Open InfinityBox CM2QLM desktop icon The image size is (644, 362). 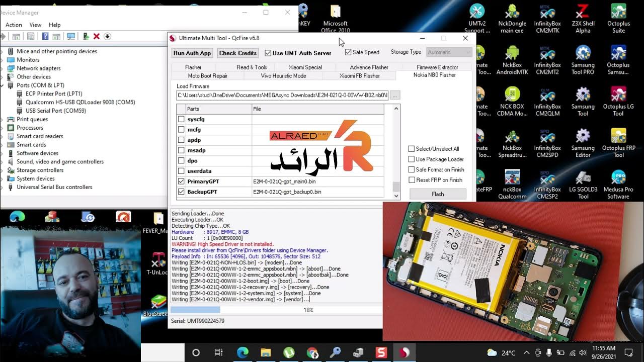(547, 102)
